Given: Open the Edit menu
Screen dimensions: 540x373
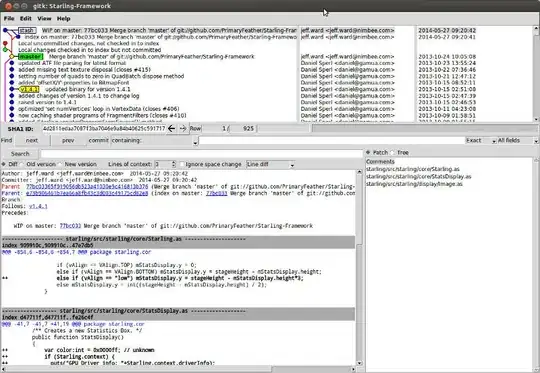Looking at the screenshot, I should 25,19.
